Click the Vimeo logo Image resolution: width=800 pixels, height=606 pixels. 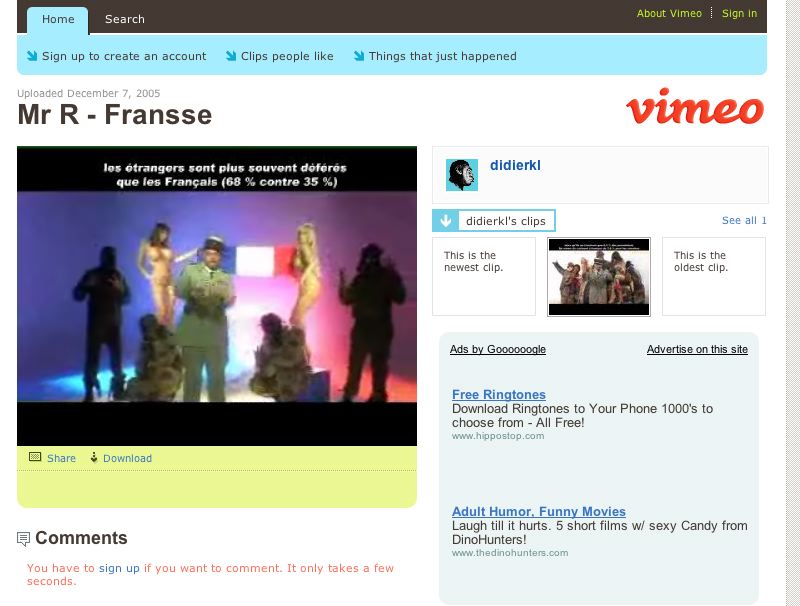pyautogui.click(x=694, y=106)
